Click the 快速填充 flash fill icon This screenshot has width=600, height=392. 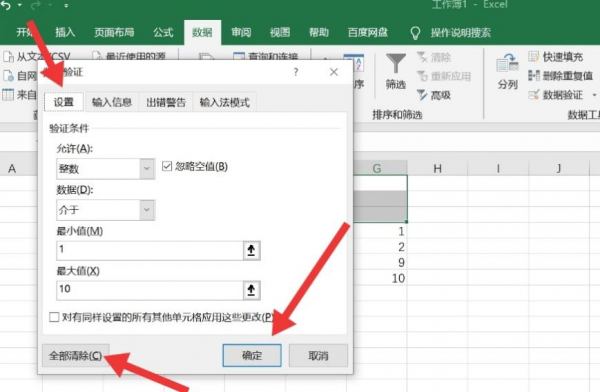(534, 57)
